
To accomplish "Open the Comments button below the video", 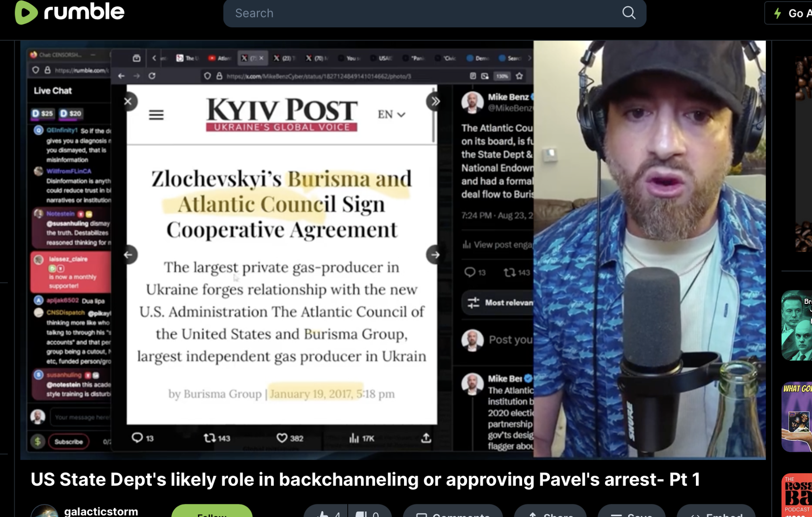I will pyautogui.click(x=453, y=512).
